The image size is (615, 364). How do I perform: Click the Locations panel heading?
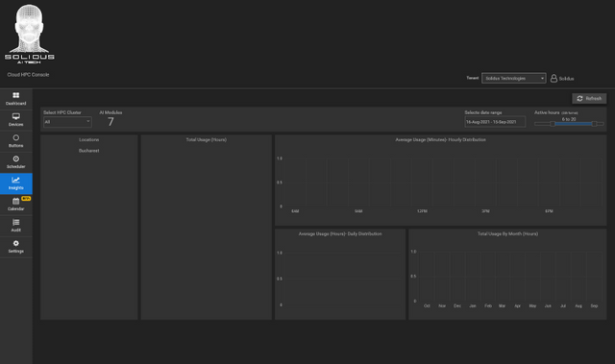point(89,140)
